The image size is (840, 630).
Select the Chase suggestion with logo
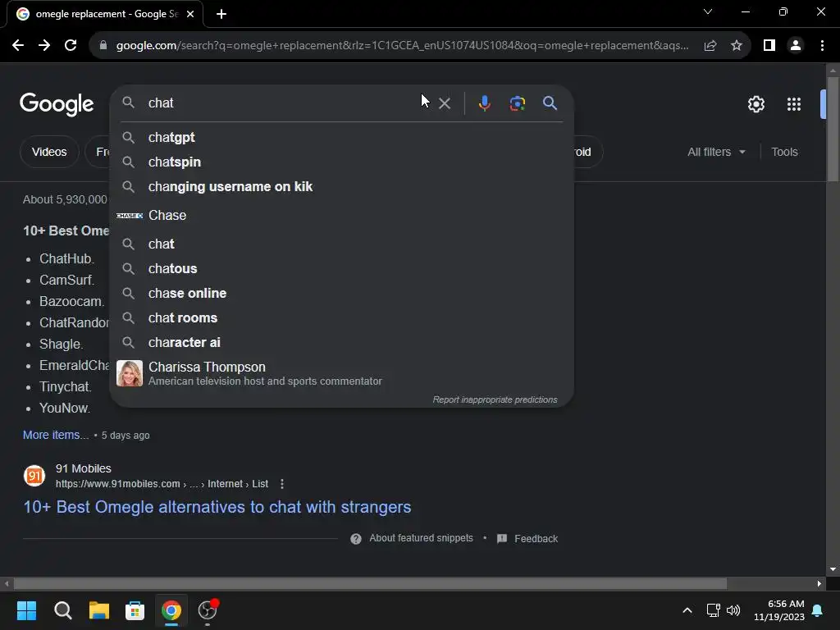342,216
